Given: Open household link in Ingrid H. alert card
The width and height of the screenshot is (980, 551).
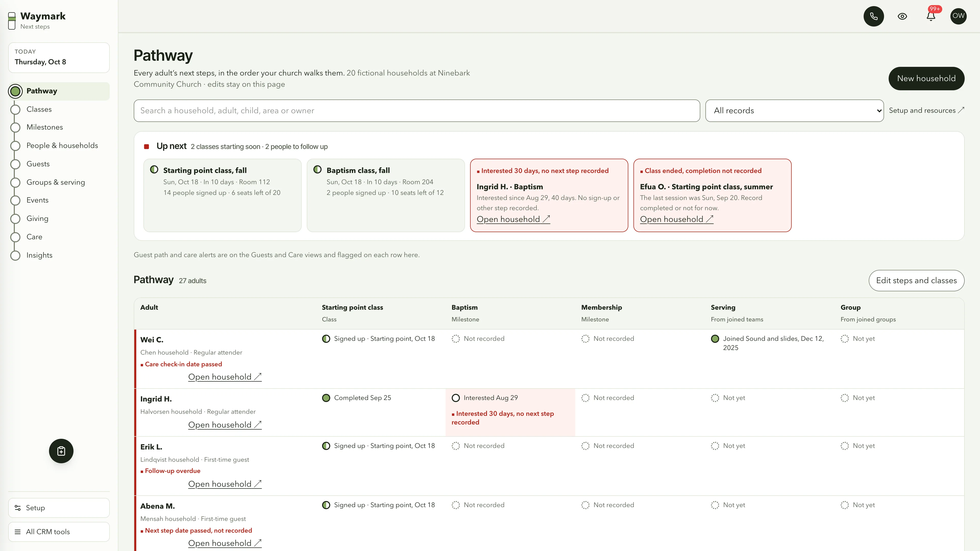Looking at the screenshot, I should tap(513, 219).
